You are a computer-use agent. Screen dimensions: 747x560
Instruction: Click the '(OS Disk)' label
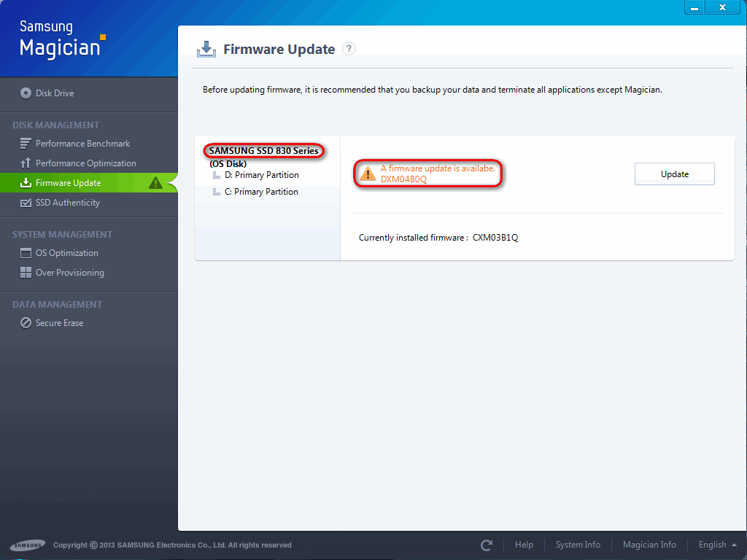pyautogui.click(x=228, y=164)
